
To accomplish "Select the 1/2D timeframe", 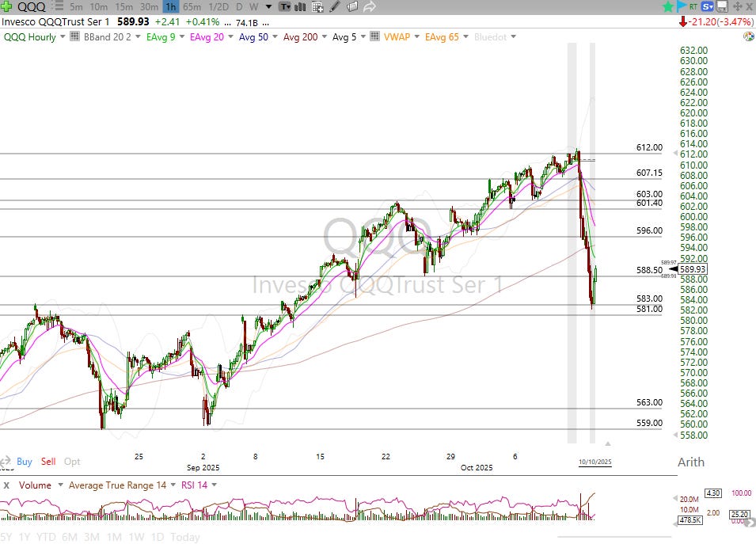I will (x=218, y=7).
